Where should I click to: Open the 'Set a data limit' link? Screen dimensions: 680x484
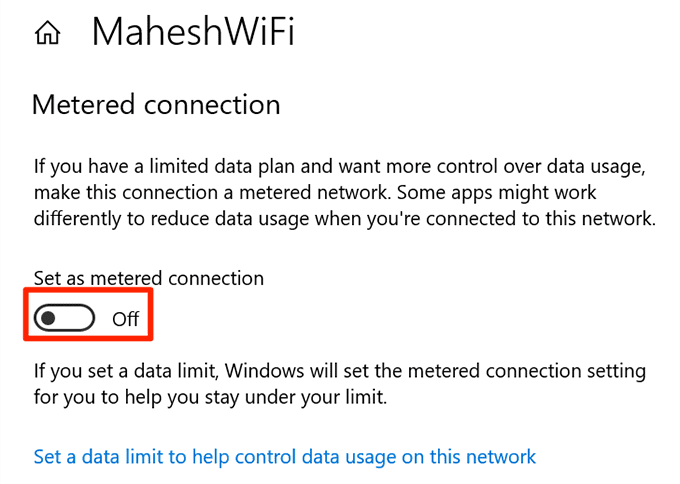[x=285, y=457]
